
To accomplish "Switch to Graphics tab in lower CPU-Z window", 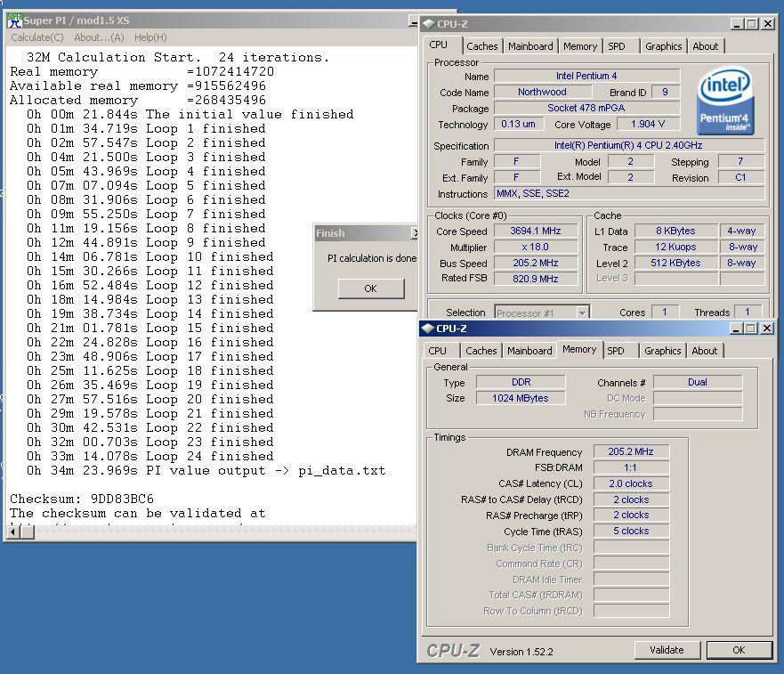I will [662, 351].
